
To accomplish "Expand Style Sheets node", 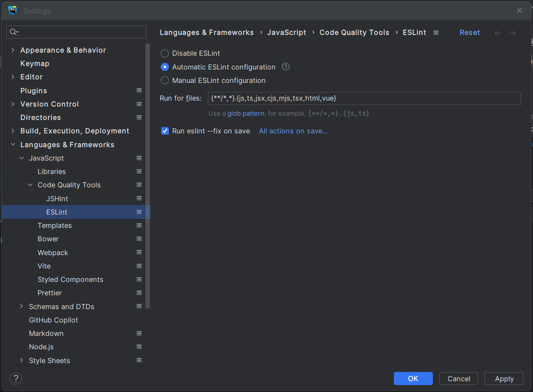I will [22, 360].
